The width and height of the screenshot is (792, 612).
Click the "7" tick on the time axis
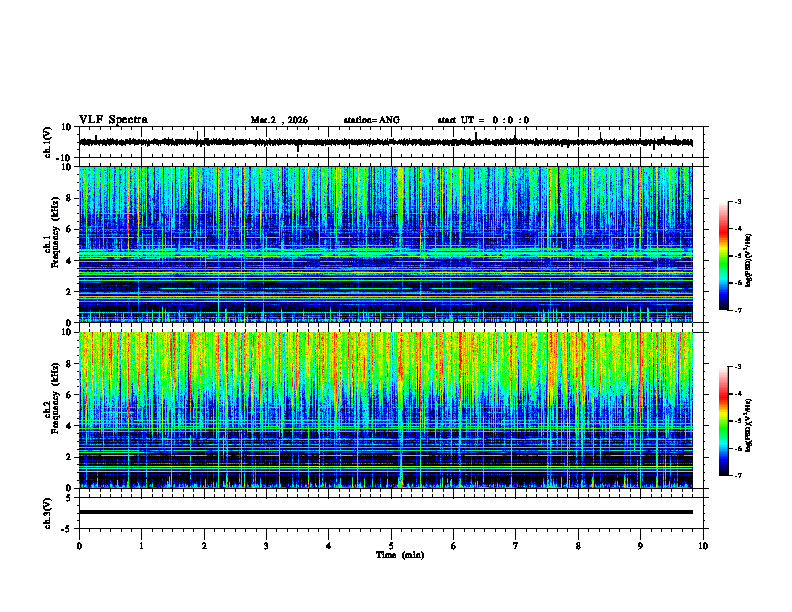pos(516,546)
